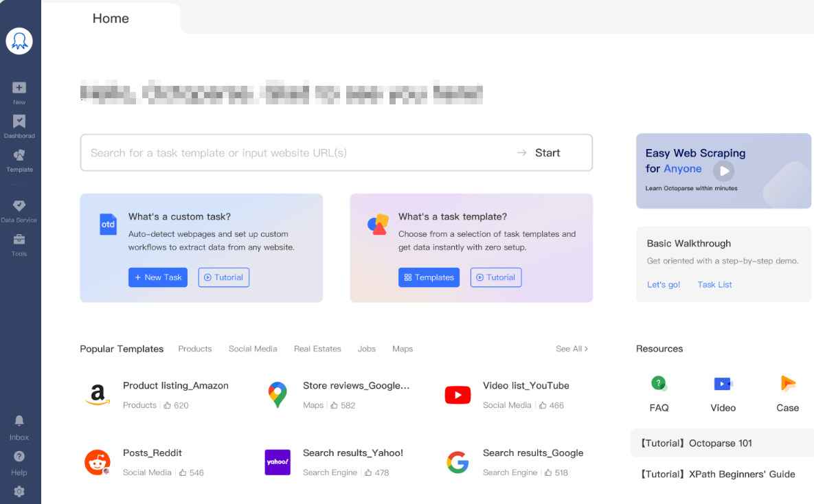
Task: Click the otd file icon in custom task card
Action: pos(108,225)
